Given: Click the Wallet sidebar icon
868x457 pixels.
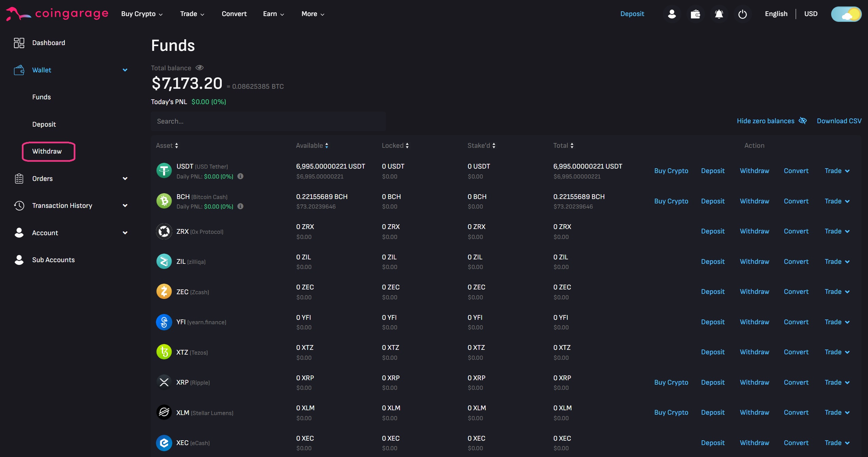Looking at the screenshot, I should (19, 70).
